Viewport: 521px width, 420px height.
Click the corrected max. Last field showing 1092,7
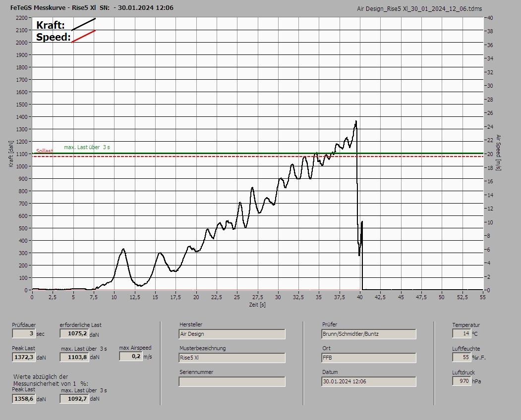click(74, 399)
